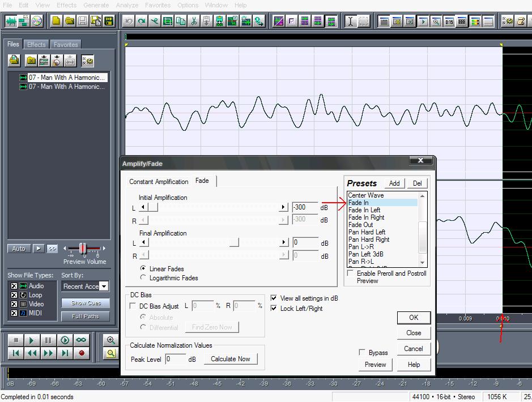
Task: Click the Zoom Out Full magnifier icon
Action: 110,353
